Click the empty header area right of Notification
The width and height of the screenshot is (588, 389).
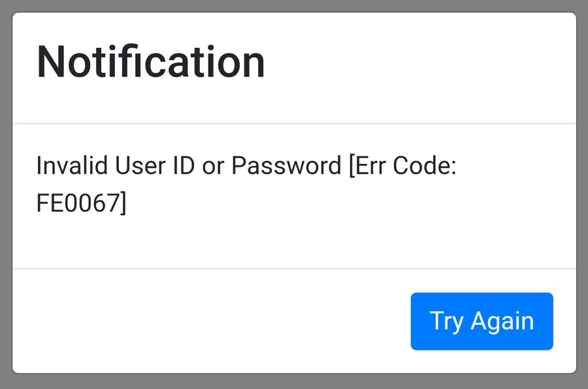(x=418, y=65)
